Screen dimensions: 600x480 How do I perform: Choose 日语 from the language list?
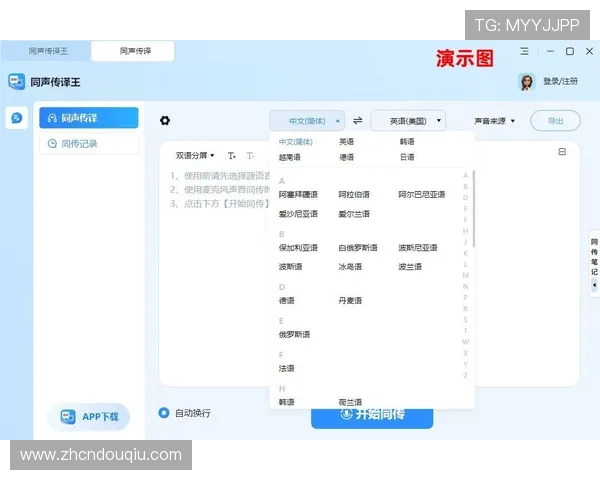[407, 157]
